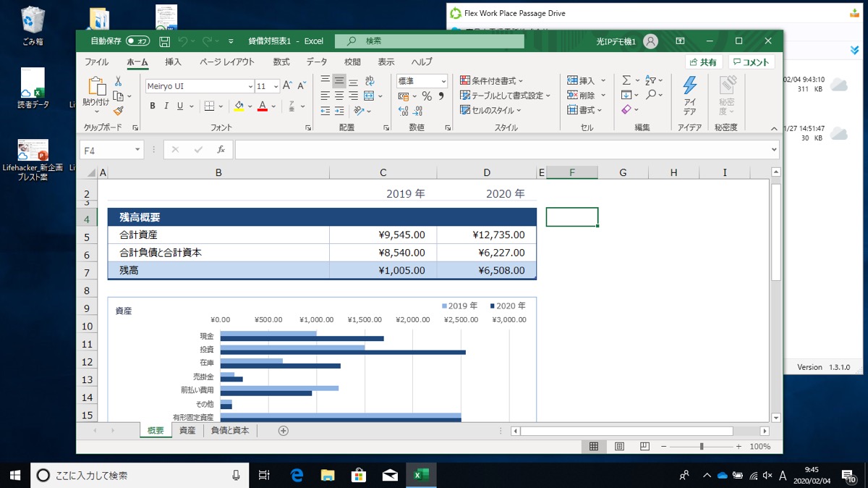Switch to the データ ribbon tab
The image size is (868, 488).
(x=317, y=62)
